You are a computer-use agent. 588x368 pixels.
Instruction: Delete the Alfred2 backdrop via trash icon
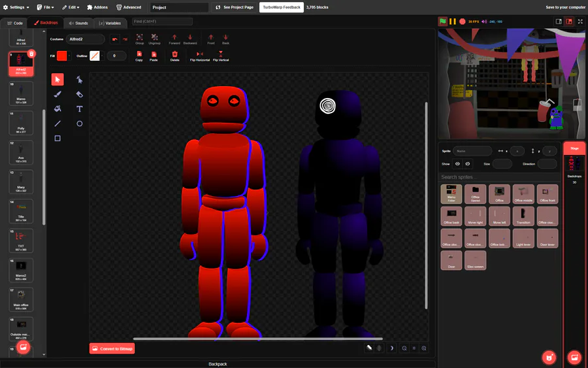point(31,54)
